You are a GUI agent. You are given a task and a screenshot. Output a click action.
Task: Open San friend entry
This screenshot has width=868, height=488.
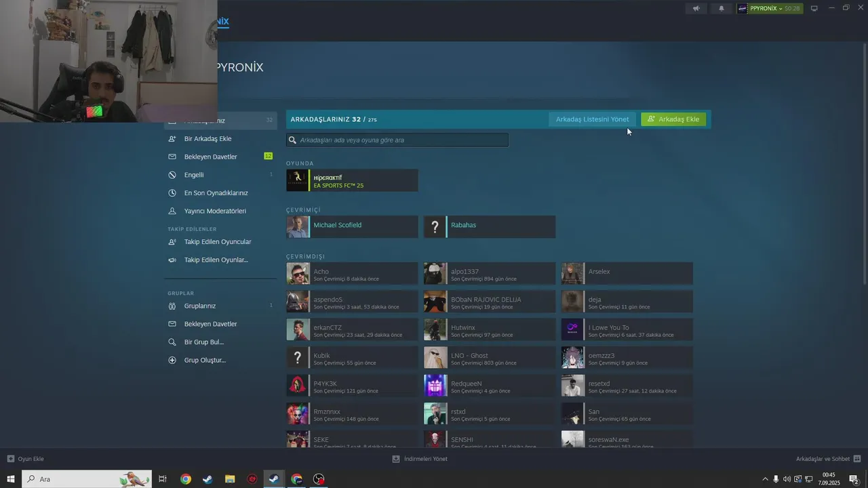627,414
